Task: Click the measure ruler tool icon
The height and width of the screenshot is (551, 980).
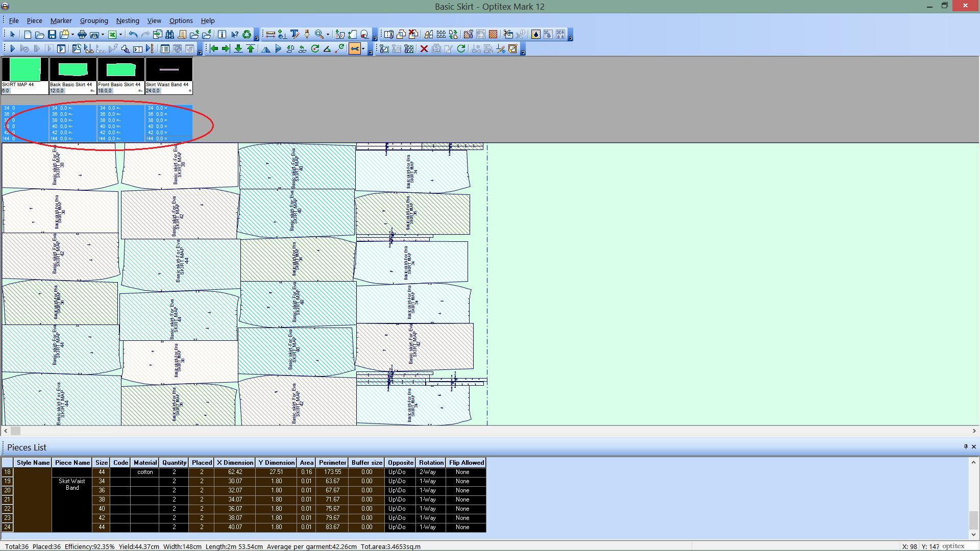Action: point(271,35)
